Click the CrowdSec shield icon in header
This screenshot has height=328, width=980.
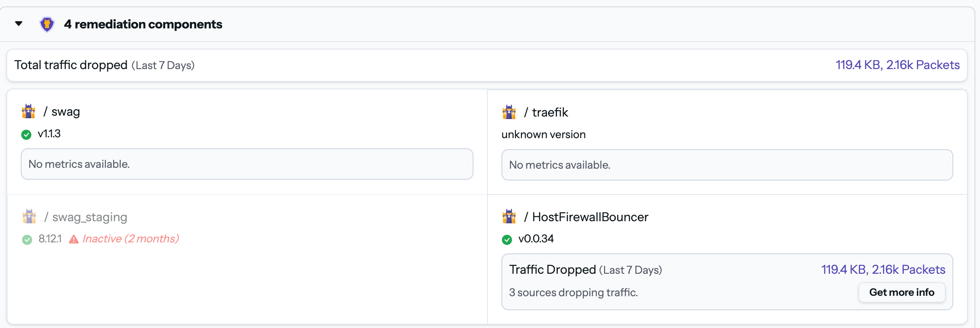[x=47, y=24]
